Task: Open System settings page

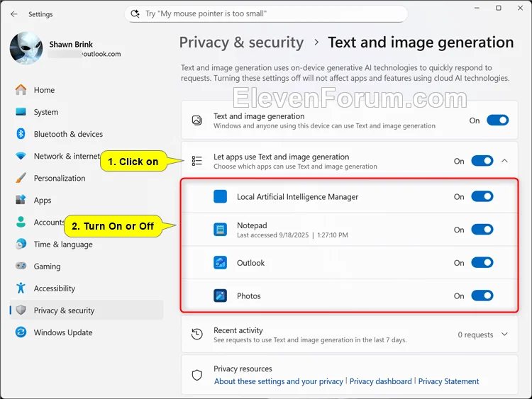Action: coord(87,112)
